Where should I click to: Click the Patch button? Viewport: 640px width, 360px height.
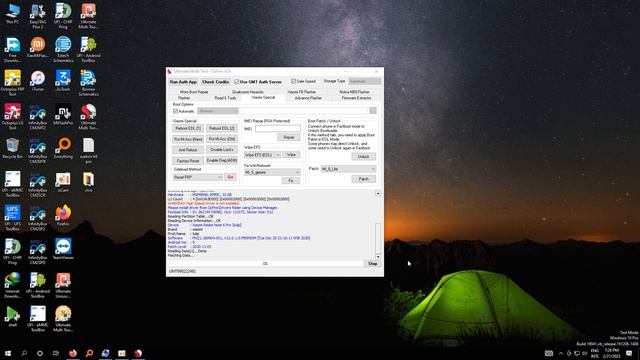[x=363, y=179]
